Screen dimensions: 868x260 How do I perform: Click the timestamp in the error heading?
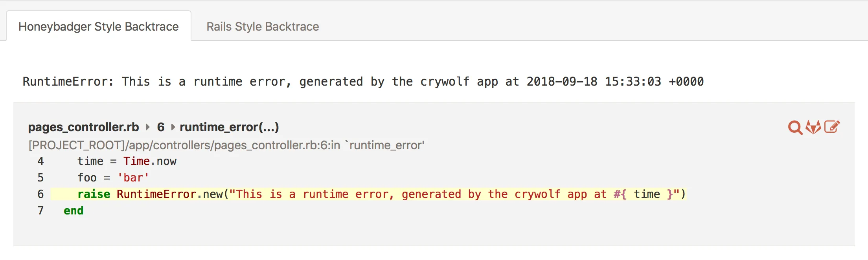[x=615, y=82]
